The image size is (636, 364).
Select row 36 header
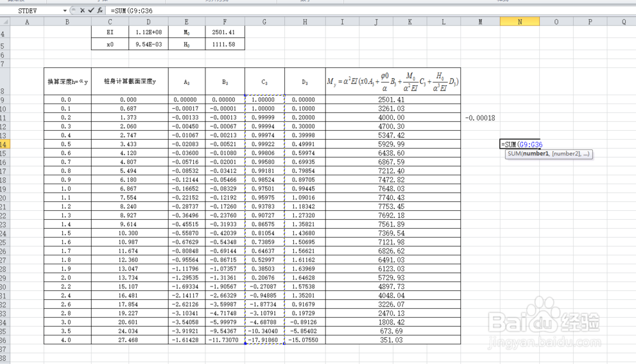(5, 340)
